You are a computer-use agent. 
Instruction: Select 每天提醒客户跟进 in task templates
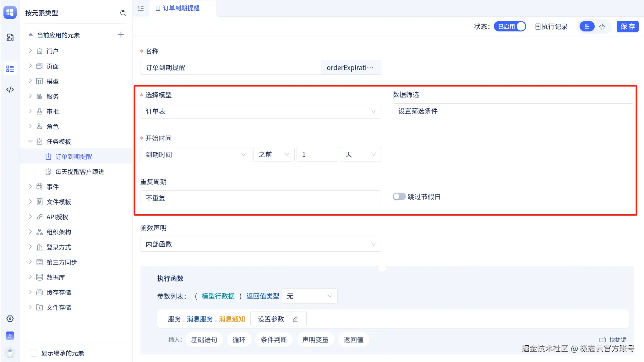click(x=79, y=172)
